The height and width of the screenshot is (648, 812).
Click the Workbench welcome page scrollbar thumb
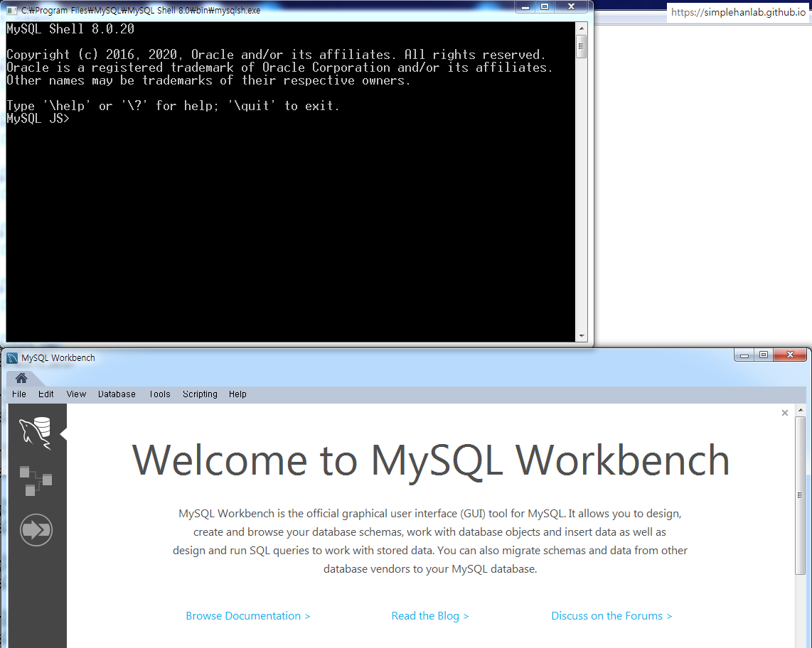click(x=800, y=495)
